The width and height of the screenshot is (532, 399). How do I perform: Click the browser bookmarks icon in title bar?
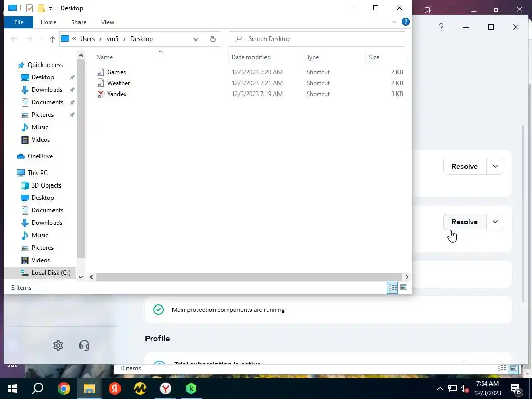coord(428,9)
